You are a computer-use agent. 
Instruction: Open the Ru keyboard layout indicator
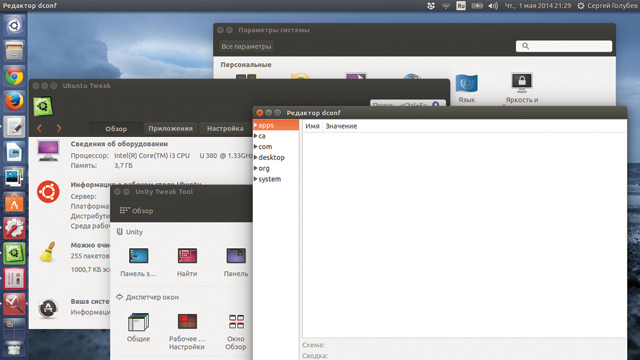point(461,6)
